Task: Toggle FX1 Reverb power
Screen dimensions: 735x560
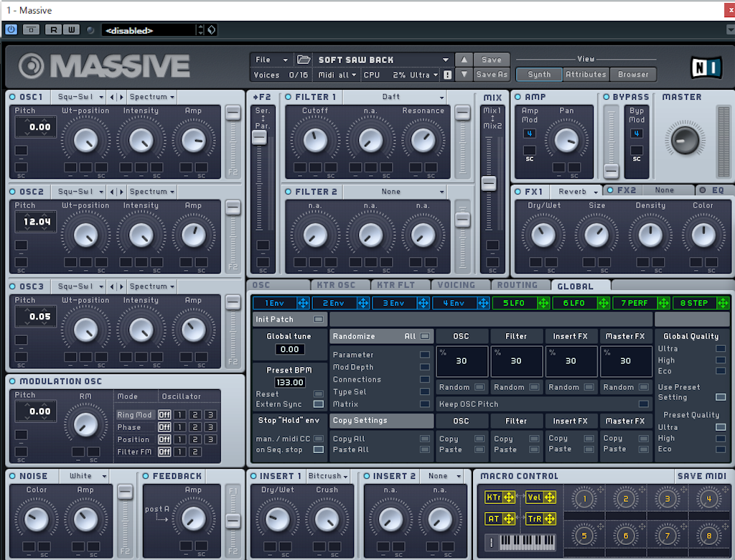Action: pyautogui.click(x=518, y=192)
